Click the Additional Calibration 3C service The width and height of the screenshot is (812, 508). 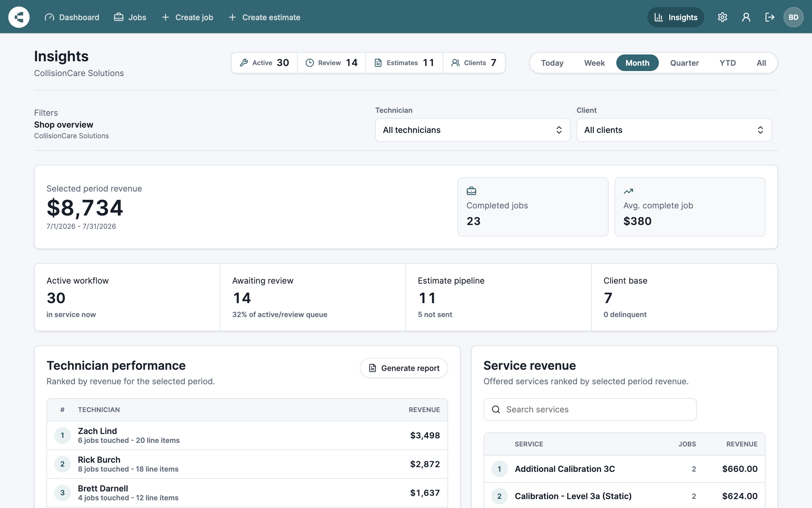pyautogui.click(x=565, y=469)
